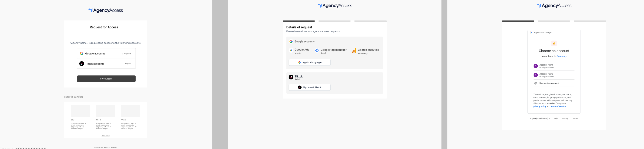The height and width of the screenshot is (149, 644).
Task: Choose the first Account Name entry
Action: tap(554, 66)
